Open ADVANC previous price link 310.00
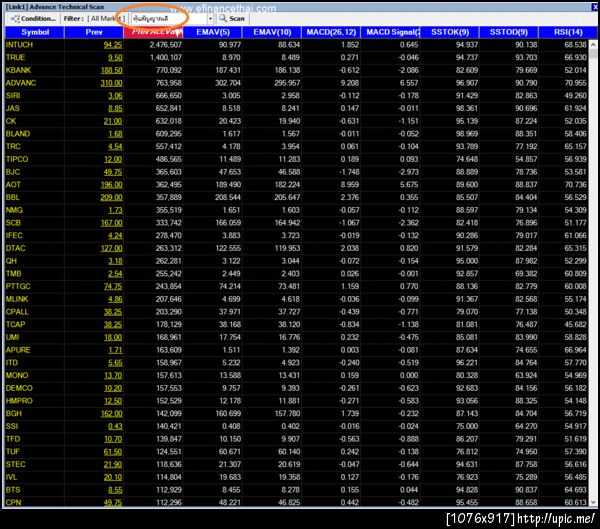Screen dimensions: 600x529 point(111,83)
